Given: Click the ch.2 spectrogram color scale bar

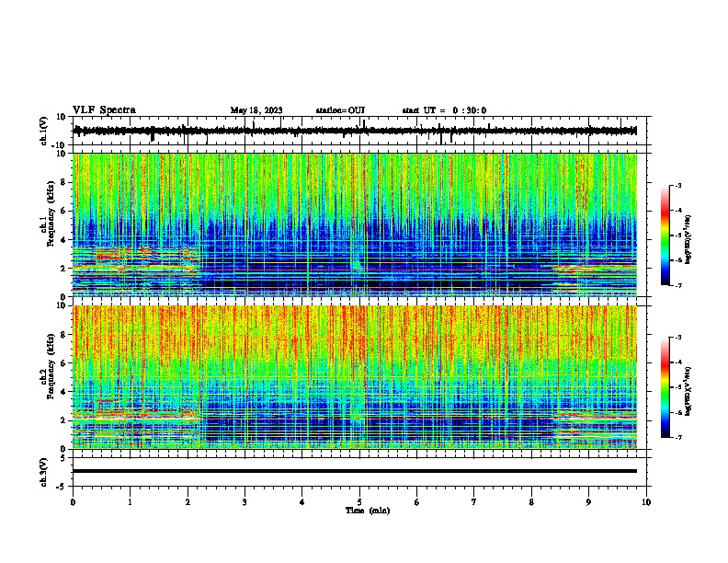Looking at the screenshot, I should 665,387.
